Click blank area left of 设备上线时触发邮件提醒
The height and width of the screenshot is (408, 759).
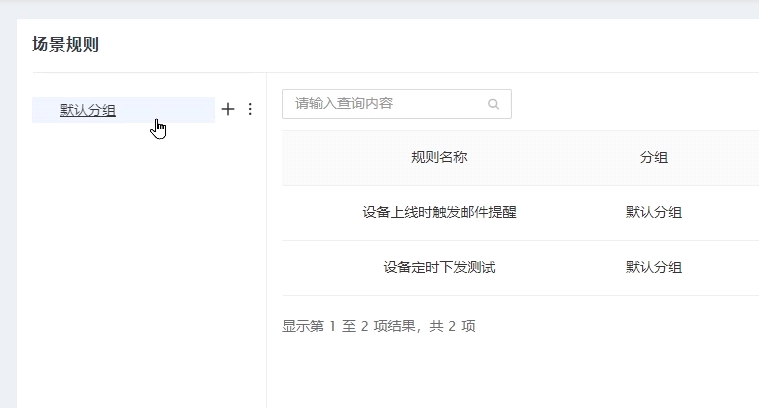[315, 212]
